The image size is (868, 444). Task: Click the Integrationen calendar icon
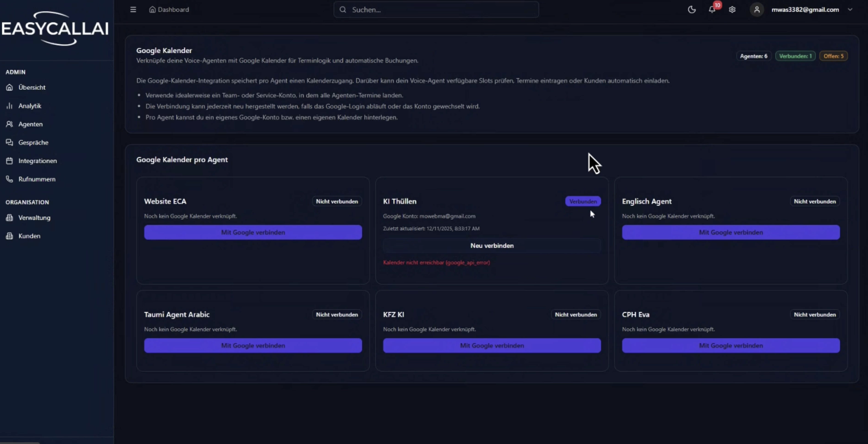click(9, 161)
